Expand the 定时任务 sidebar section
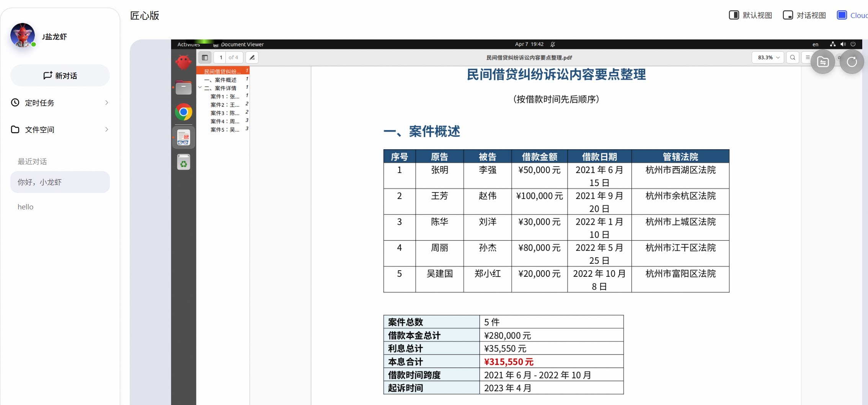 pyautogui.click(x=60, y=103)
